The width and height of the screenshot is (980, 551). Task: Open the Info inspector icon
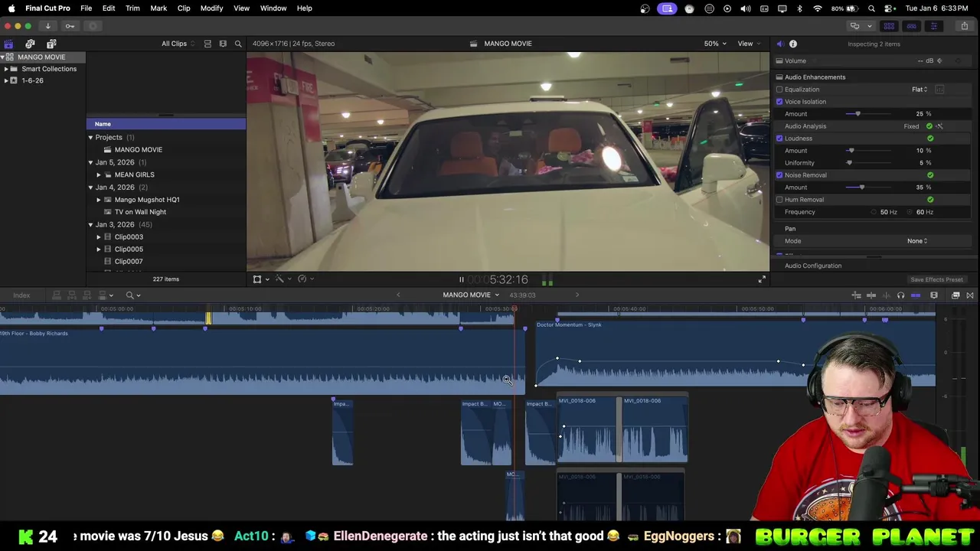click(x=793, y=44)
